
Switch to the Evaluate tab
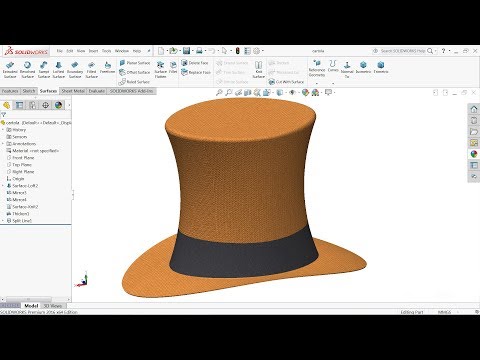[97, 91]
